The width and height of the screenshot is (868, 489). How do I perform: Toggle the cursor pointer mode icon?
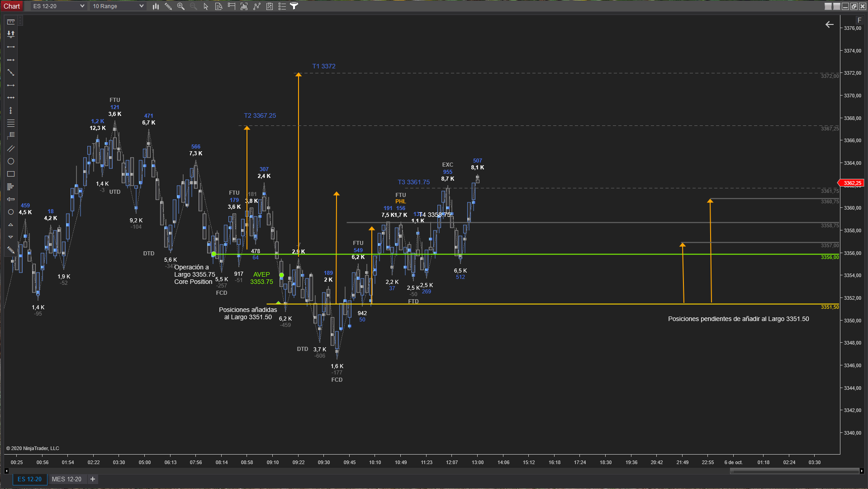pos(206,6)
